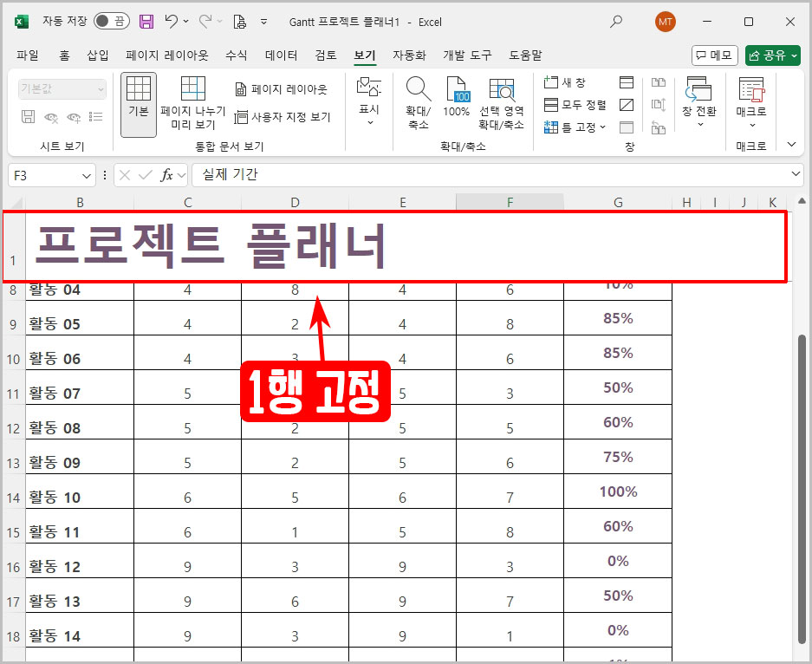Open the 메모 comments pane
Viewport: 812px width, 664px height.
[713, 55]
